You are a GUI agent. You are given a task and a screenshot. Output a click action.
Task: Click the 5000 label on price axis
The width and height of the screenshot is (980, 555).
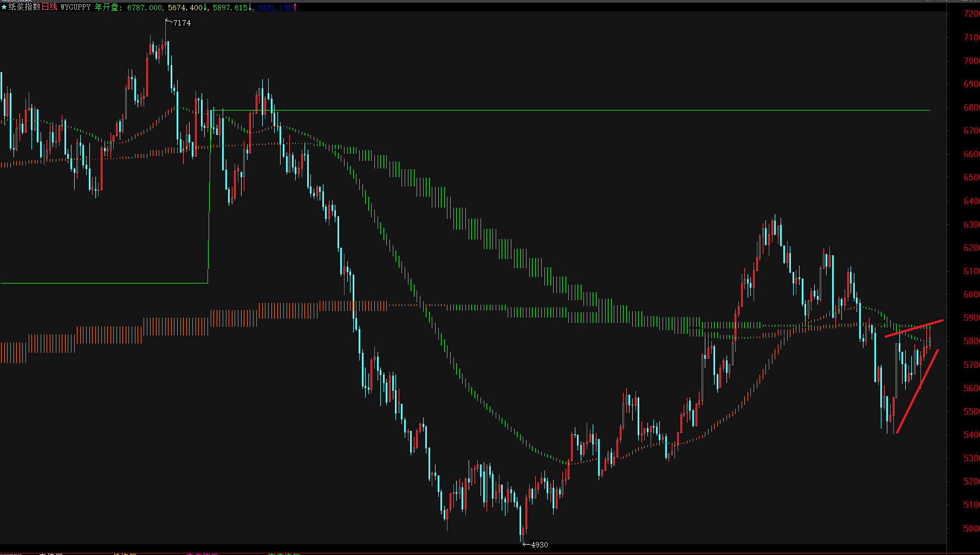click(x=971, y=528)
